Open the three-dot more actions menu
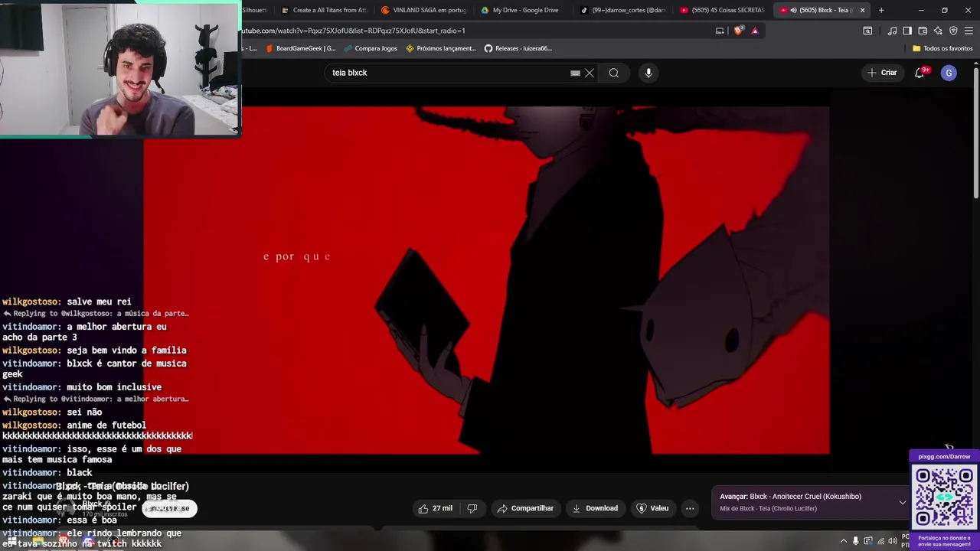Viewport: 980px width, 551px height. [690, 508]
